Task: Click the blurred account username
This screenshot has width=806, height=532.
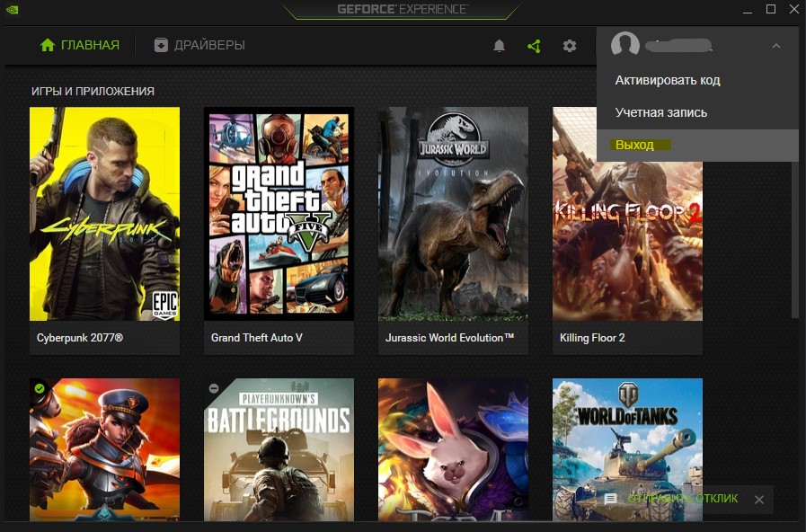Action: [x=678, y=46]
